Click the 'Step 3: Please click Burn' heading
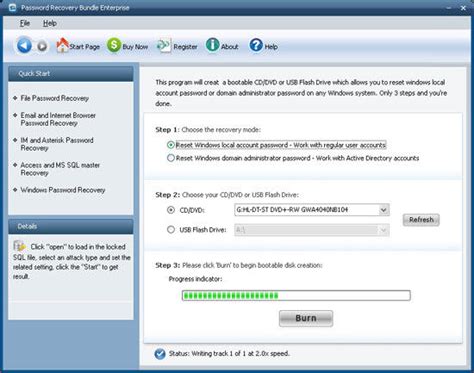Viewport: 474px width, 373px height. pos(239,265)
